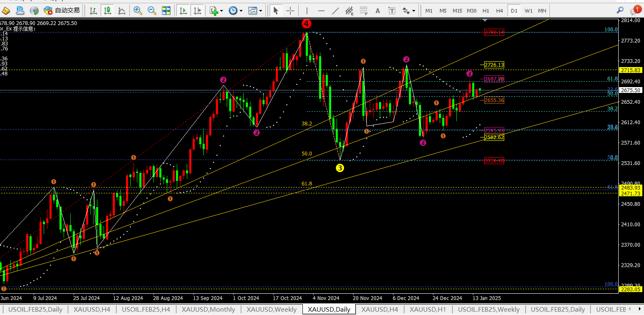The image size is (644, 315).
Task: Open the XAUUSD,Weekly chart tab
Action: point(271,310)
